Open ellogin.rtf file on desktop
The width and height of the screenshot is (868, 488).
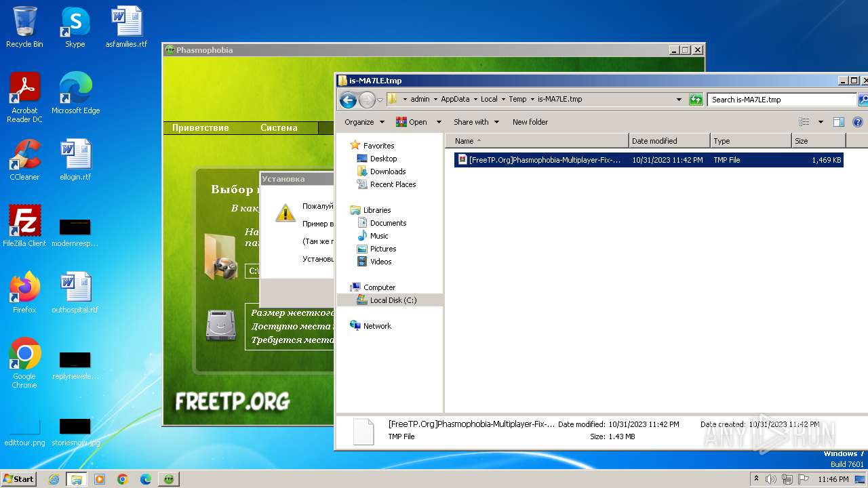click(75, 160)
